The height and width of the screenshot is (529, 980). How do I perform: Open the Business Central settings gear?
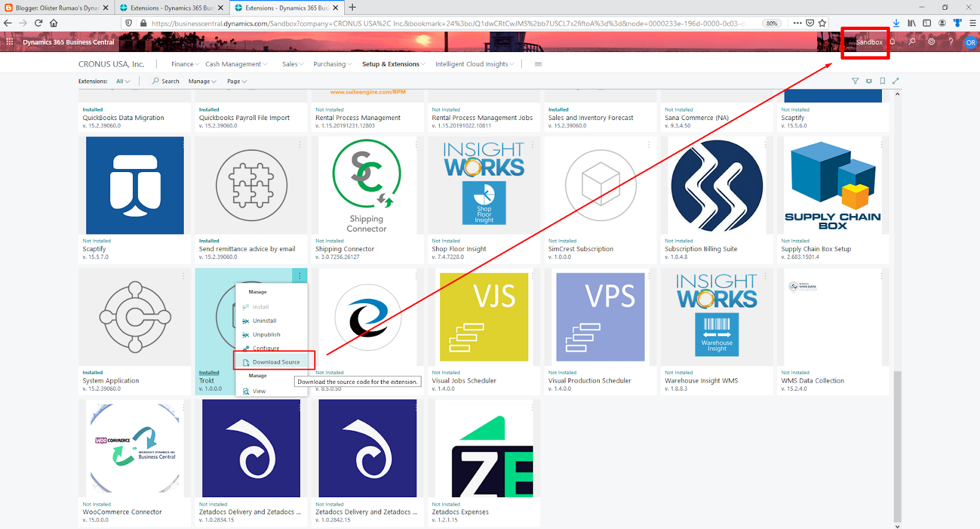pyautogui.click(x=932, y=42)
